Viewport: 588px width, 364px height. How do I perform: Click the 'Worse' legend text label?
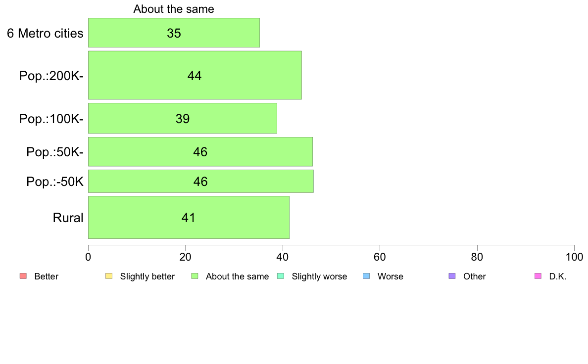point(391,276)
